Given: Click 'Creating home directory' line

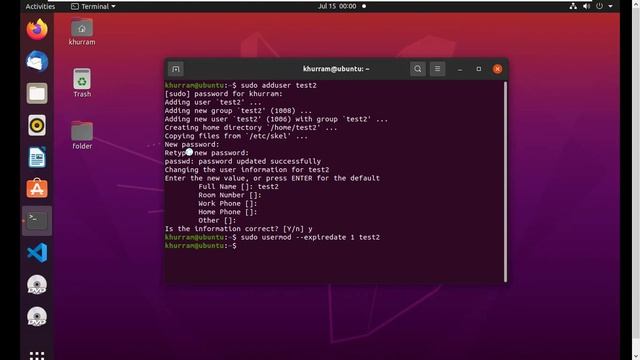Looking at the screenshot, I should click(251, 127).
